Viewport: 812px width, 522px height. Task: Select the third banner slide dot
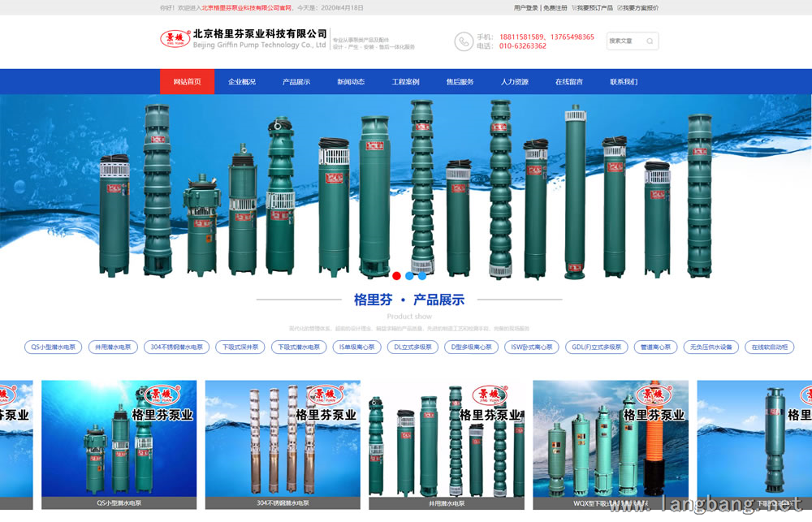pyautogui.click(x=422, y=276)
